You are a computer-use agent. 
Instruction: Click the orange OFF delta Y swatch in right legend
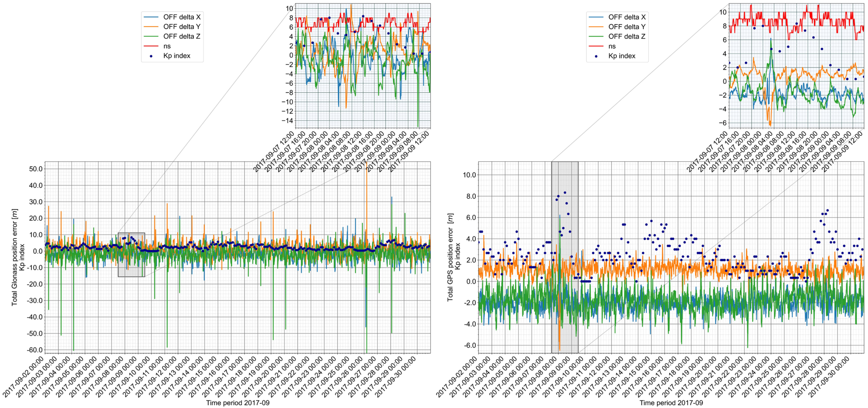[596, 27]
